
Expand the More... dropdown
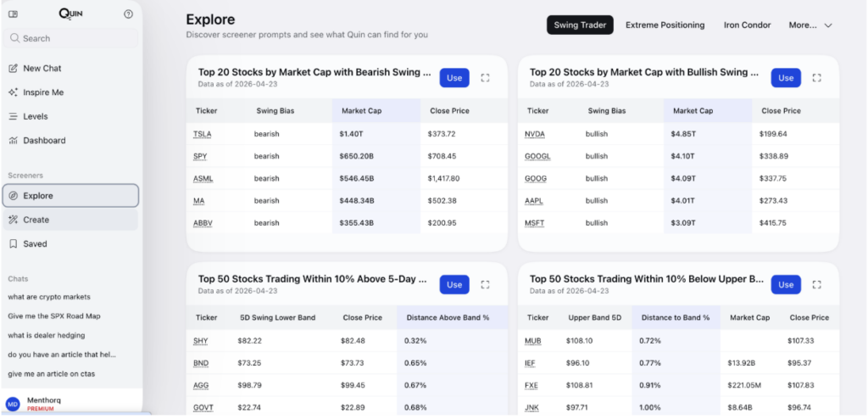click(x=810, y=25)
